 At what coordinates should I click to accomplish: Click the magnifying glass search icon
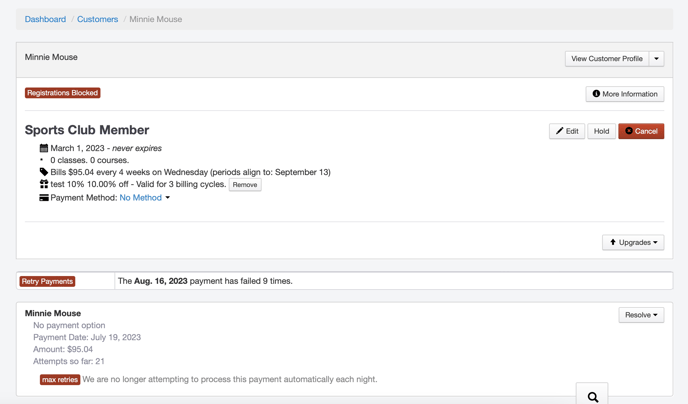593,397
